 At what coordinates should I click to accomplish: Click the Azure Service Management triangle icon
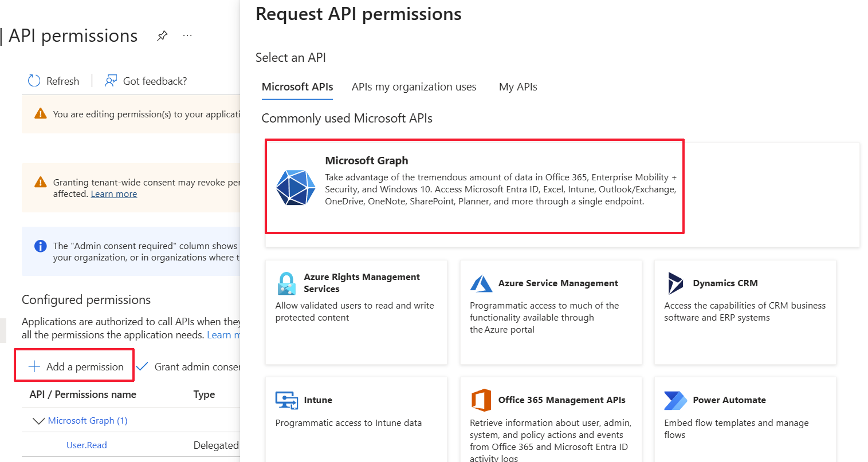point(481,283)
